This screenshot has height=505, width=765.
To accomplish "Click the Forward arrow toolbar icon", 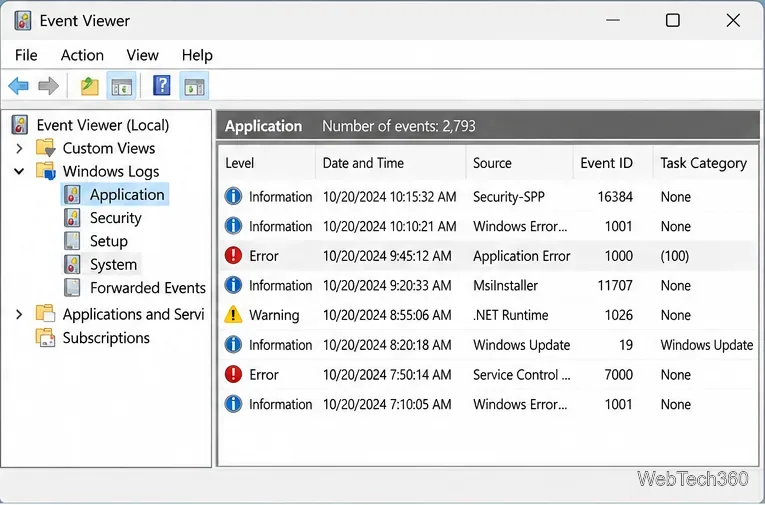I will pos(48,86).
